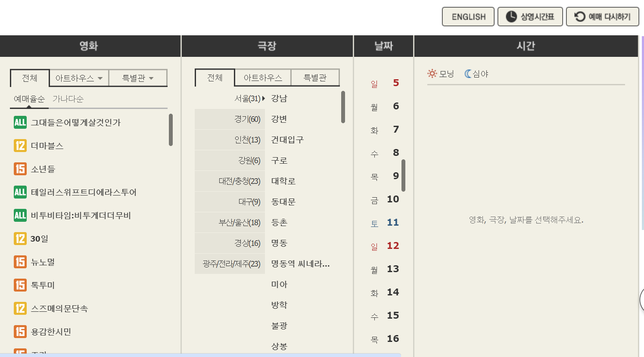644x357 pixels.
Task: Select movie 소년들
Action: pyautogui.click(x=43, y=169)
